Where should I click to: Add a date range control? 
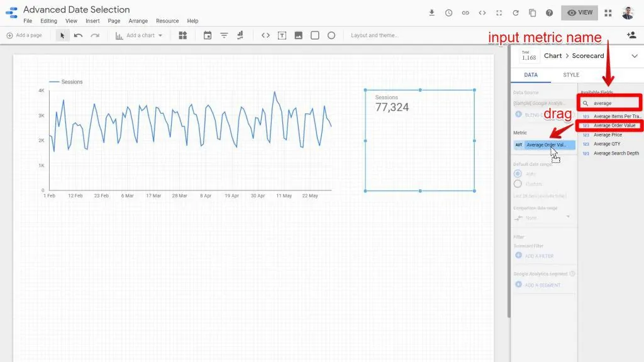[x=208, y=35]
